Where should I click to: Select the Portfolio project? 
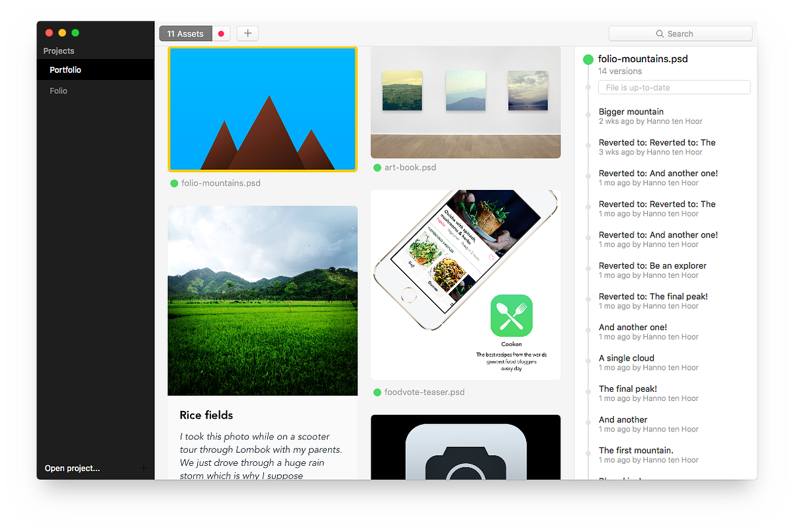click(x=95, y=69)
